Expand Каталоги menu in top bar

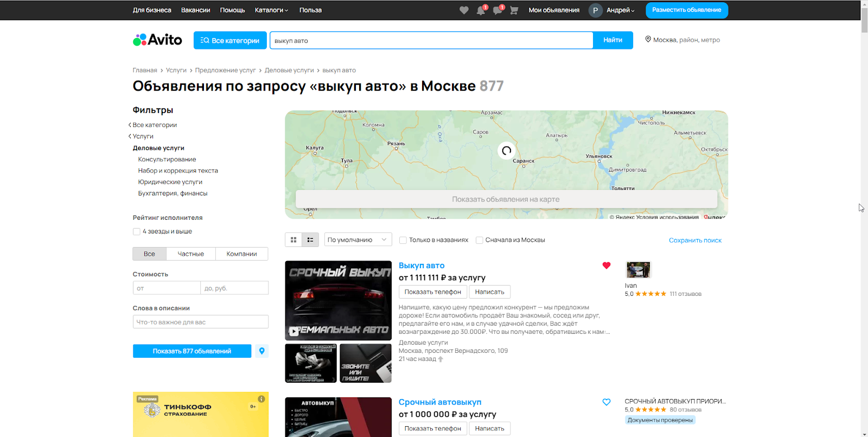pos(271,10)
